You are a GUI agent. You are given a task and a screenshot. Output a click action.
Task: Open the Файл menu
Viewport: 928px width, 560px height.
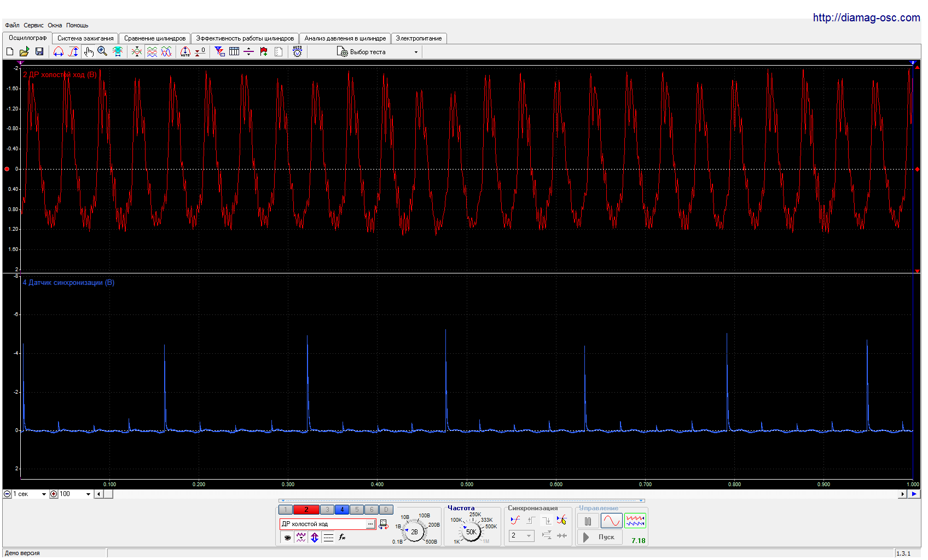tap(12, 25)
